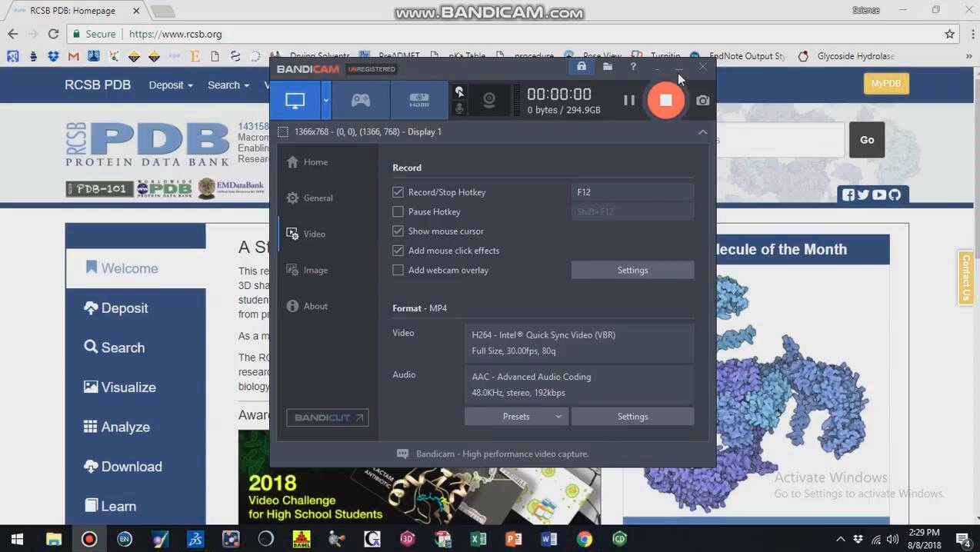This screenshot has height=552, width=980.
Task: Take screenshot with Bandicam camera icon
Action: tap(702, 100)
